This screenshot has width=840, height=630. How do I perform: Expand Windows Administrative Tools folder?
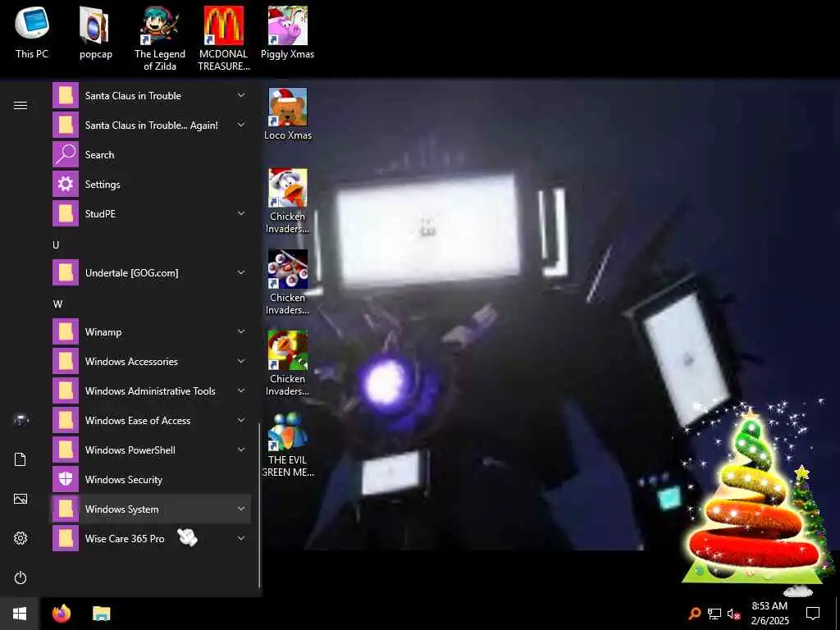[x=152, y=391]
